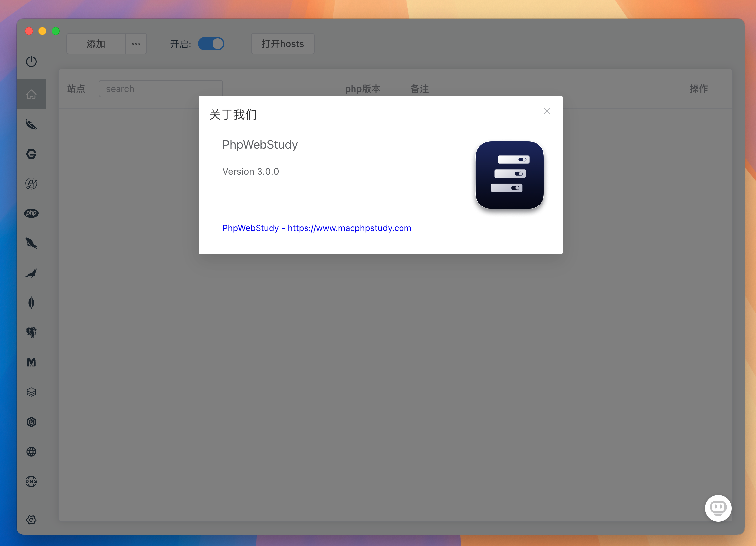Click the 添加 button
This screenshot has width=756, height=546.
[96, 44]
